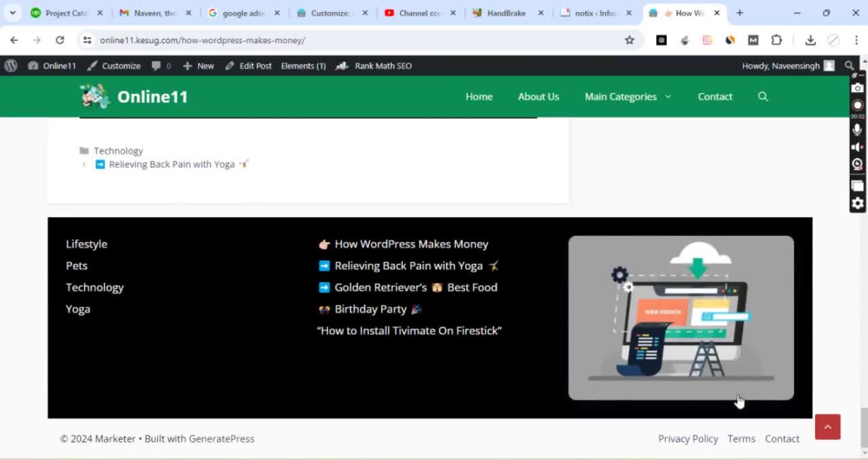Click the red back-to-top arrow button
The width and height of the screenshot is (868, 460).
(x=827, y=427)
